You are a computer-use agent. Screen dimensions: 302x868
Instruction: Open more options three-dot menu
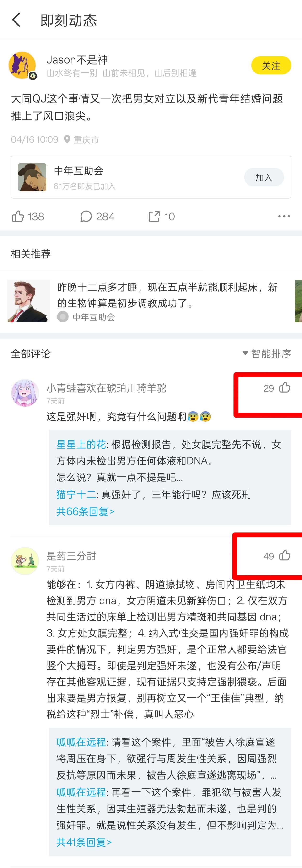[x=284, y=216]
